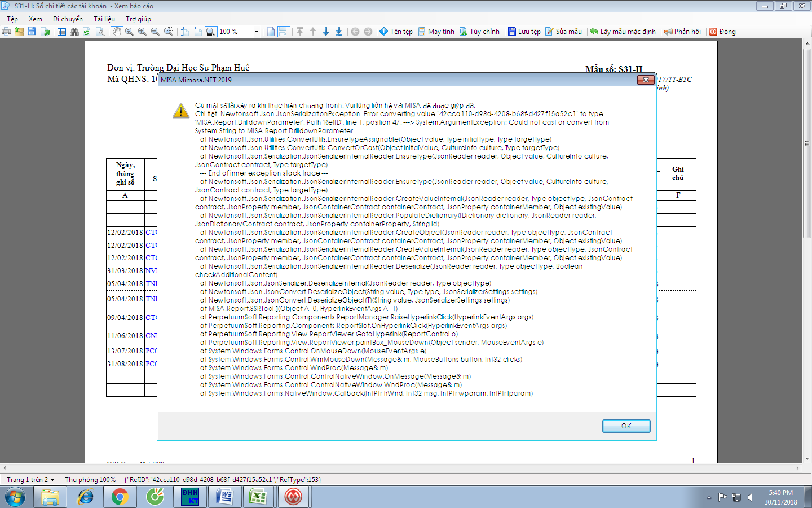Viewport: 812px width, 508px height.
Task: Click OK in the error dialog
Action: (626, 426)
